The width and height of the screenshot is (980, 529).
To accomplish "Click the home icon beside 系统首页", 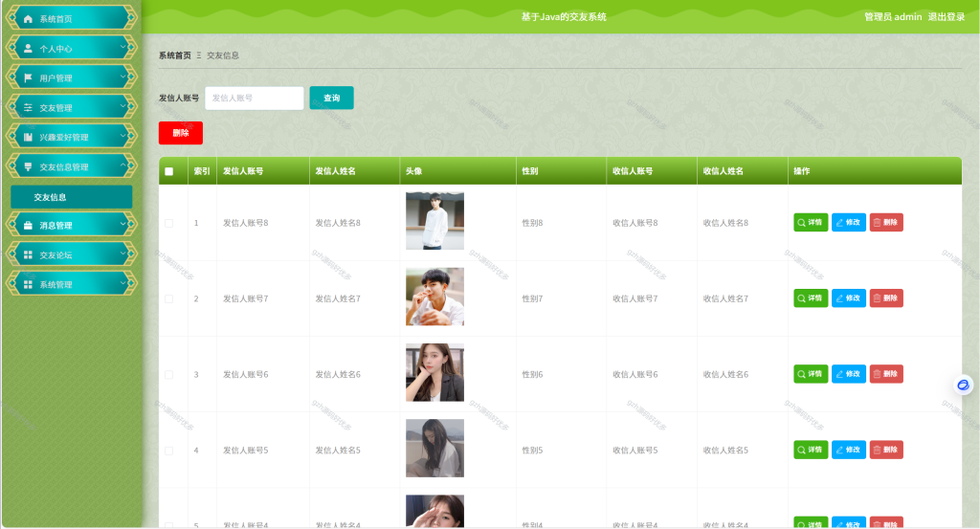I will tap(28, 19).
